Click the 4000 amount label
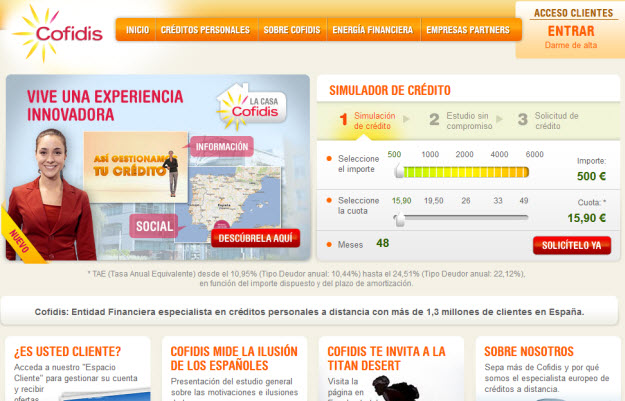The height and width of the screenshot is (401, 625). (x=499, y=154)
